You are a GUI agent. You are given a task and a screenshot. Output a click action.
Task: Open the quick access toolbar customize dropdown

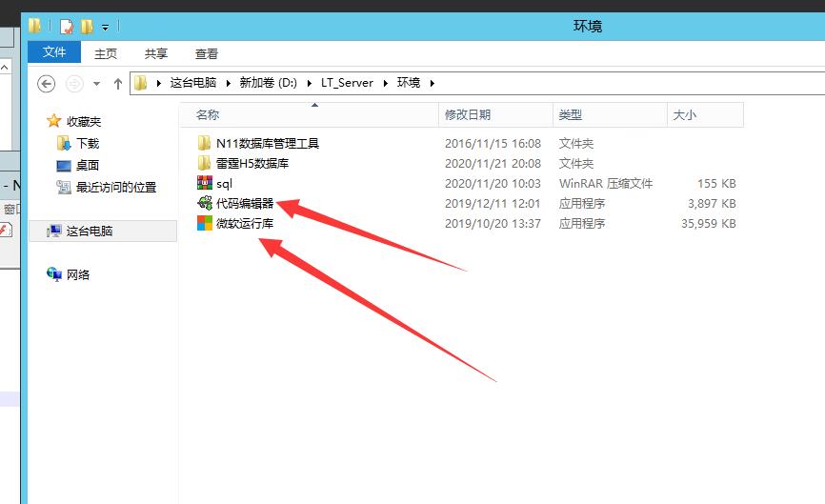tap(105, 27)
